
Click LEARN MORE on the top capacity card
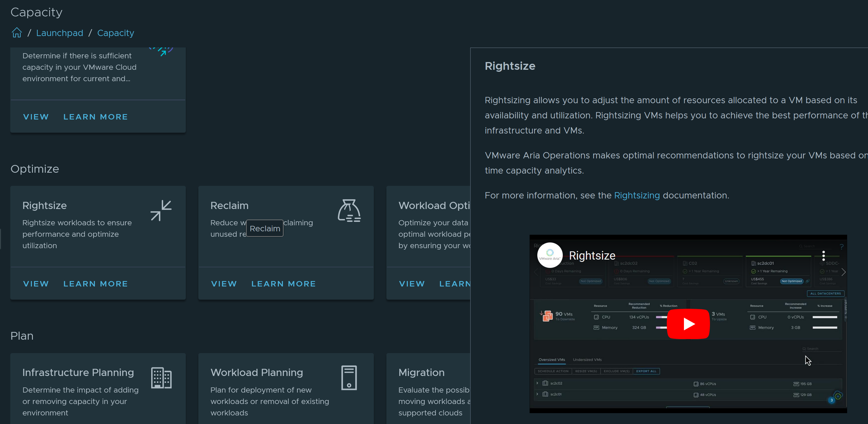tap(95, 117)
